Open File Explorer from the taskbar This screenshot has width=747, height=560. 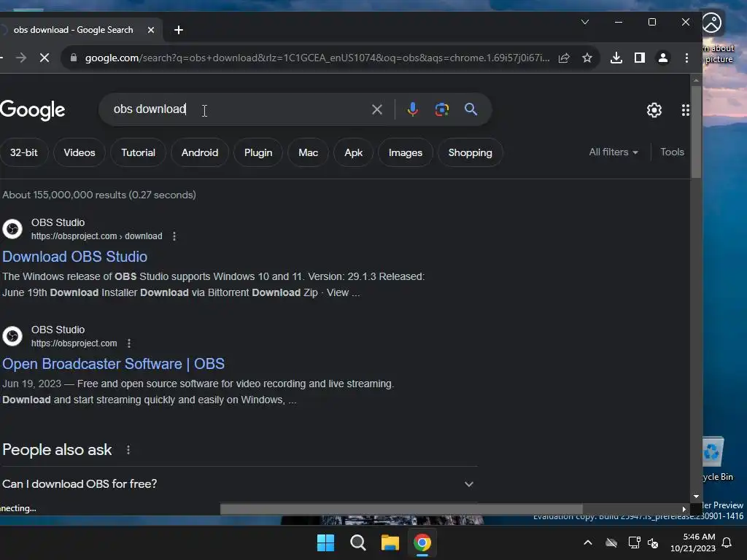(x=390, y=542)
